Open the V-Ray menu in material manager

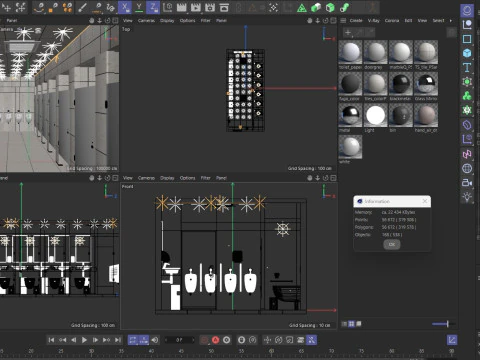click(x=374, y=21)
